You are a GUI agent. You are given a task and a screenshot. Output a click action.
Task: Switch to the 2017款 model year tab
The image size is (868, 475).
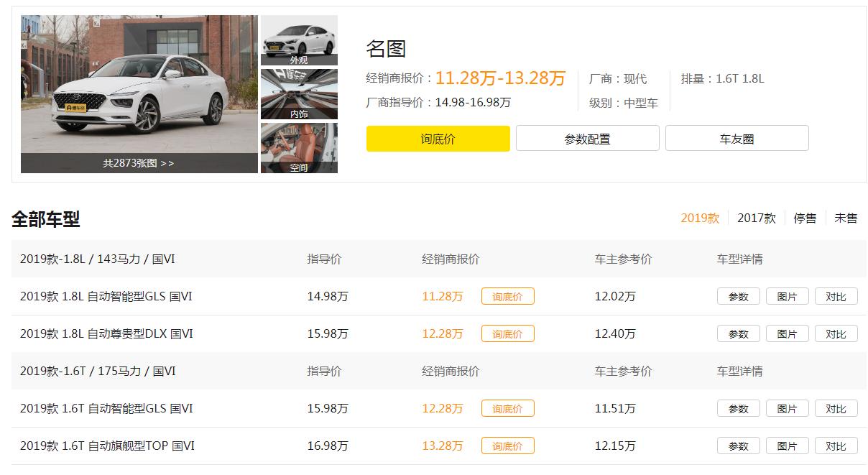pos(757,218)
